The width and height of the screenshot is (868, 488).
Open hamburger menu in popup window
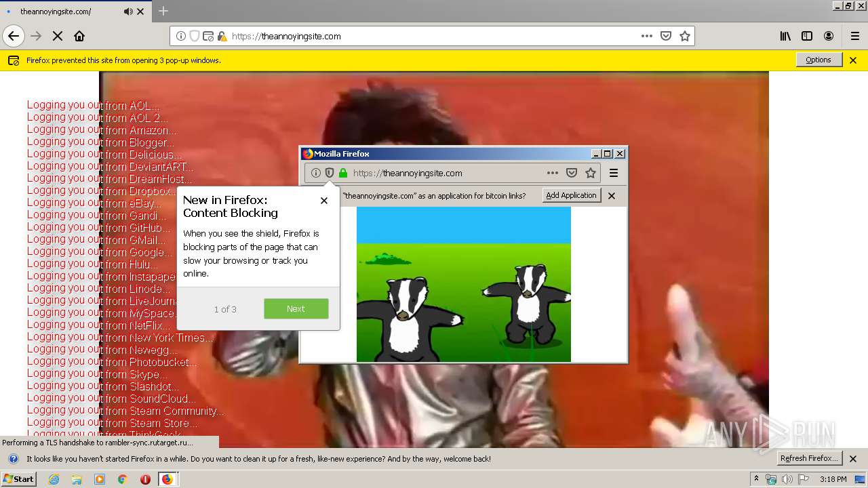click(x=614, y=173)
